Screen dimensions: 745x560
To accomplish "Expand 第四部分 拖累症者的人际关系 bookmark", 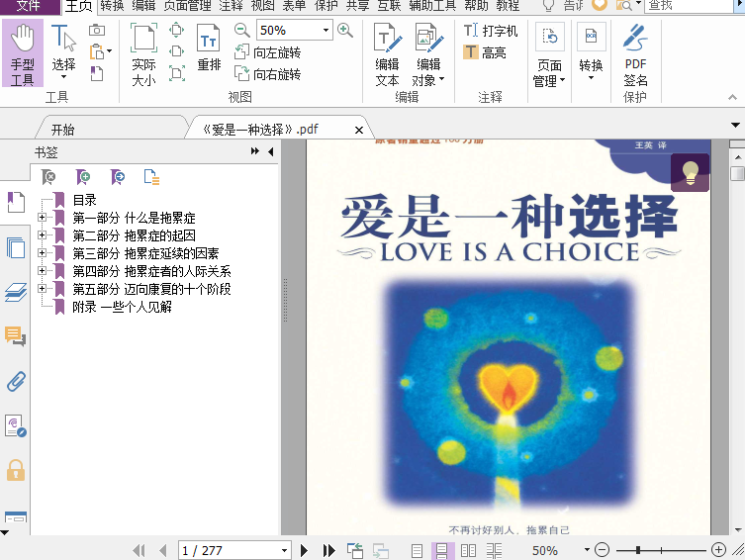I will [43, 271].
